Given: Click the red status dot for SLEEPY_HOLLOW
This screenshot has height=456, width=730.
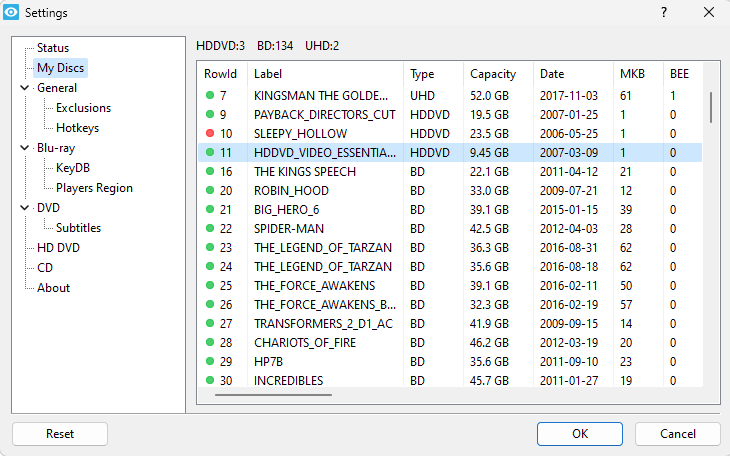Looking at the screenshot, I should (210, 134).
